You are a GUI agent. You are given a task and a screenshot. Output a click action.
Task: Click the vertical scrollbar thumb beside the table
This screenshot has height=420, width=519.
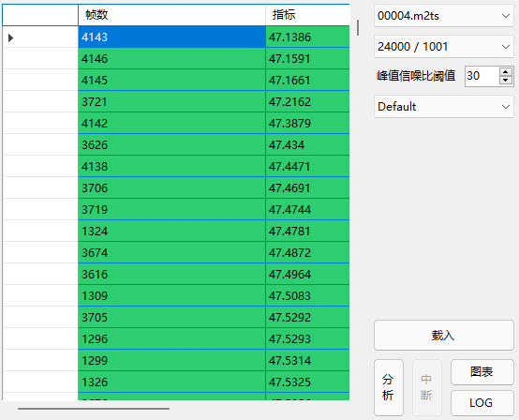tap(358, 28)
